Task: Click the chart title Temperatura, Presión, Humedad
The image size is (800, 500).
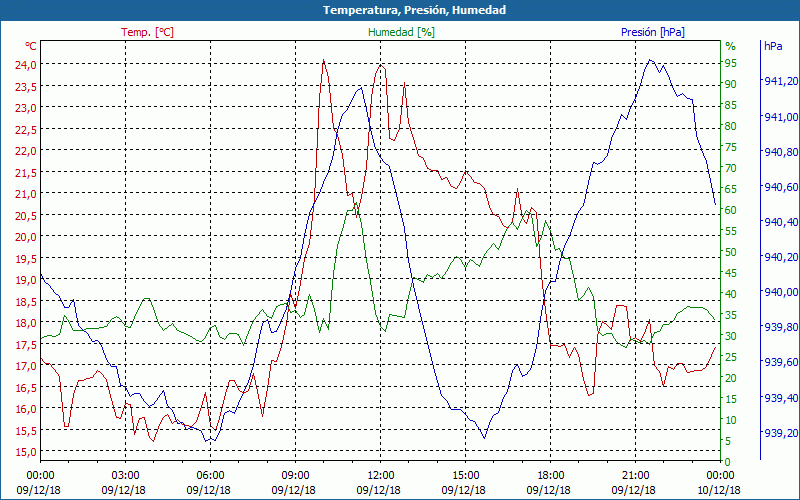Action: click(x=414, y=10)
